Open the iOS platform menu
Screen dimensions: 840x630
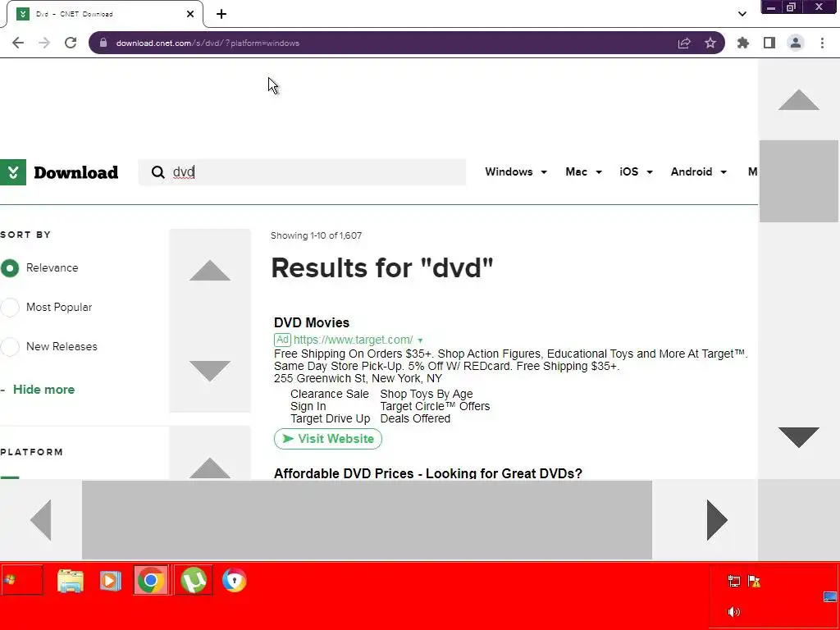pyautogui.click(x=636, y=172)
